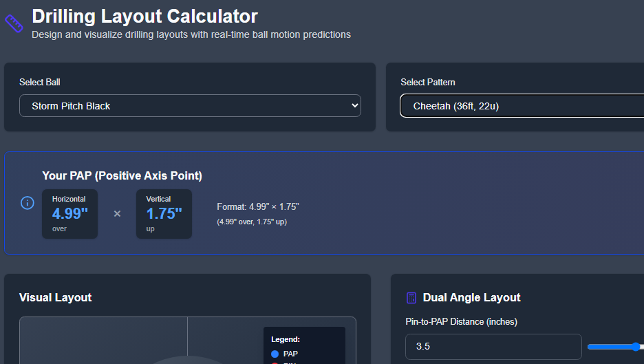Click the Pin-to-PAP Distance input field
This screenshot has height=364, width=644.
(493, 347)
